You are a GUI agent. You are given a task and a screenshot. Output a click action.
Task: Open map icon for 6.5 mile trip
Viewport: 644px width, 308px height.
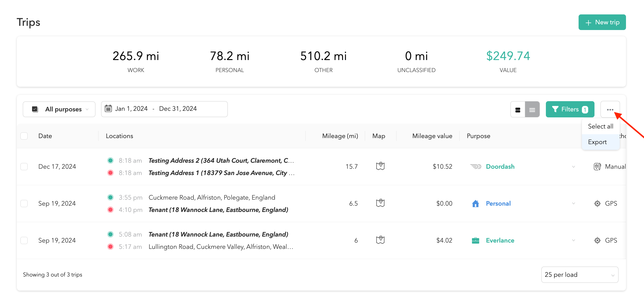click(380, 203)
